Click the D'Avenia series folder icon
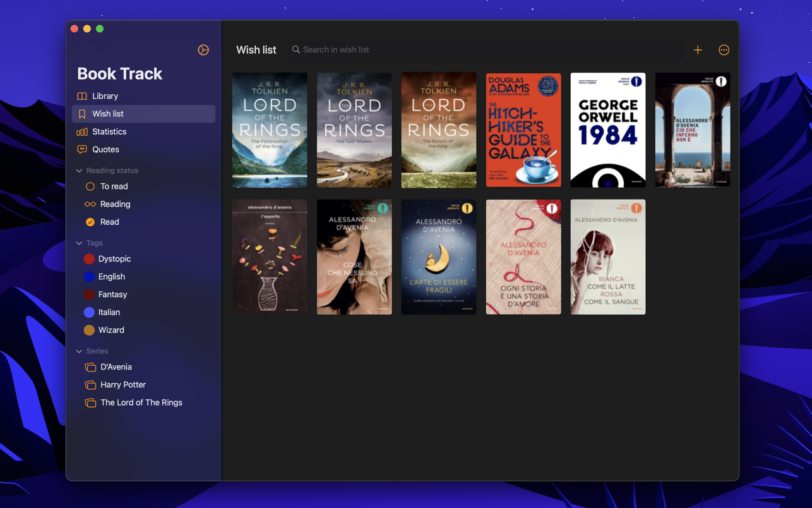Screen dimensions: 812x508 point(90,367)
